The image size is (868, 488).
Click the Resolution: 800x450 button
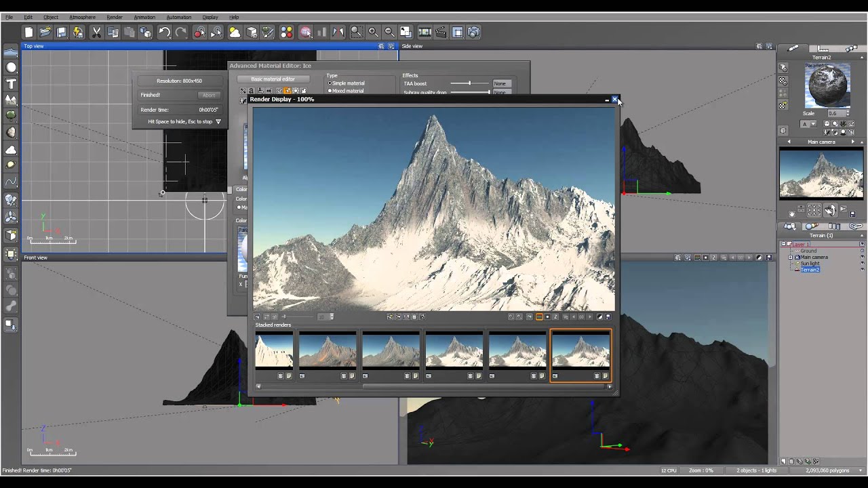pyautogui.click(x=179, y=81)
